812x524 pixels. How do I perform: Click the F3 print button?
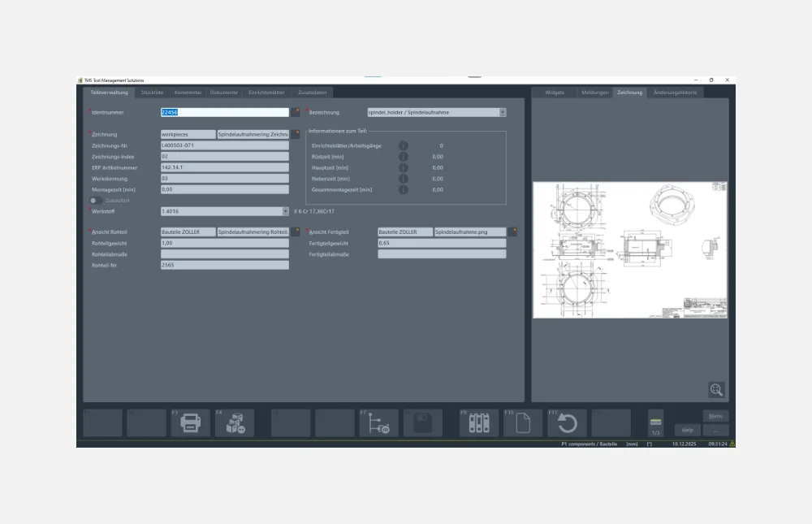point(190,423)
